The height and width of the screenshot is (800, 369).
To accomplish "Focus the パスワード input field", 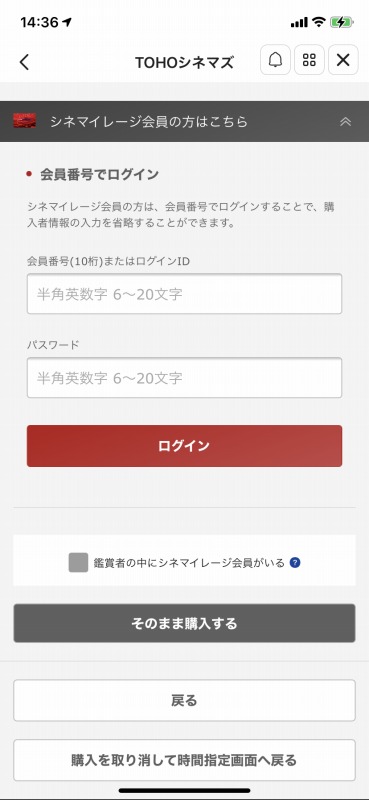I will pos(184,378).
